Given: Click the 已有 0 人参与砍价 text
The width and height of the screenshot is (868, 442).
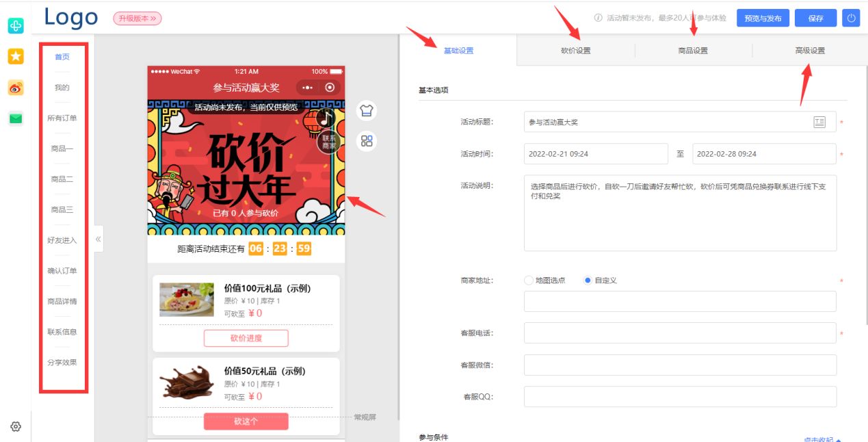Looking at the screenshot, I should point(246,213).
